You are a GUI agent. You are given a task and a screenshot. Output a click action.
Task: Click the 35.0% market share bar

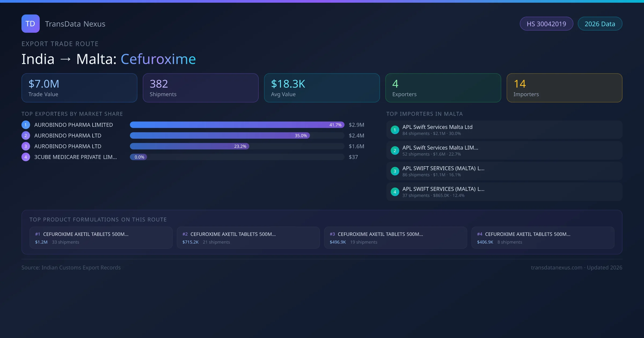pyautogui.click(x=219, y=135)
